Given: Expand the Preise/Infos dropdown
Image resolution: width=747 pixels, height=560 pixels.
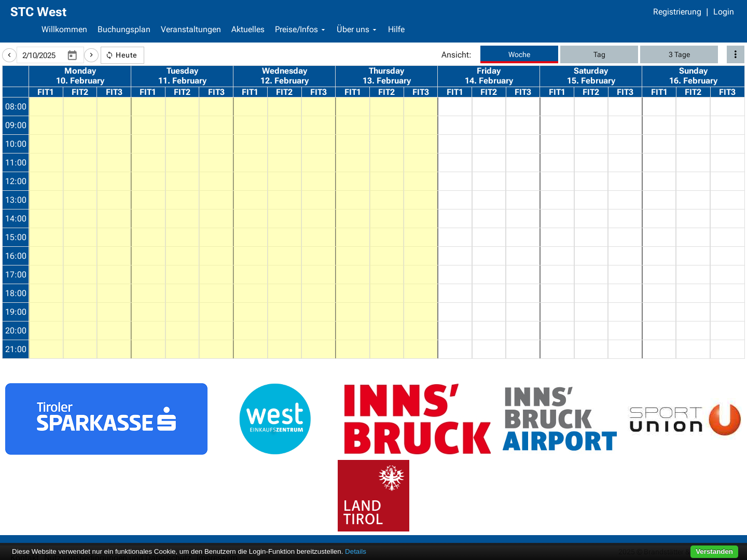Looking at the screenshot, I should [300, 30].
